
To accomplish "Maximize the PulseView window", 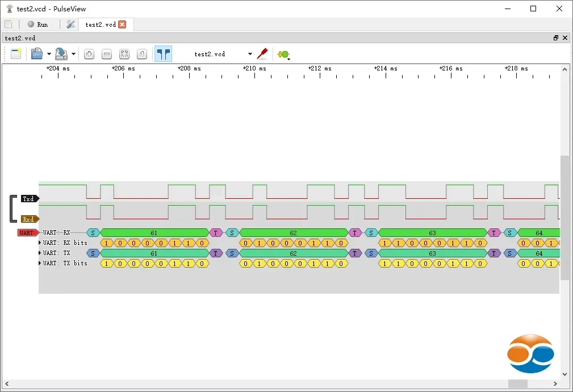I will coord(533,9).
